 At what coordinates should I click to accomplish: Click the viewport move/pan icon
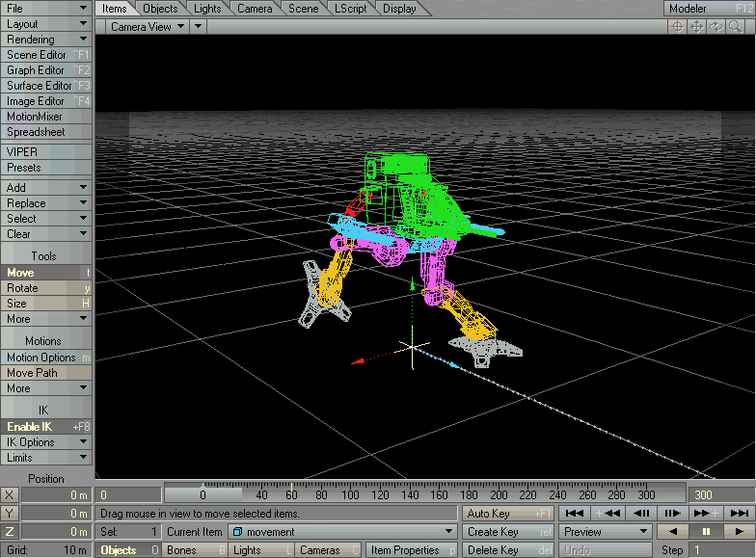[x=696, y=27]
